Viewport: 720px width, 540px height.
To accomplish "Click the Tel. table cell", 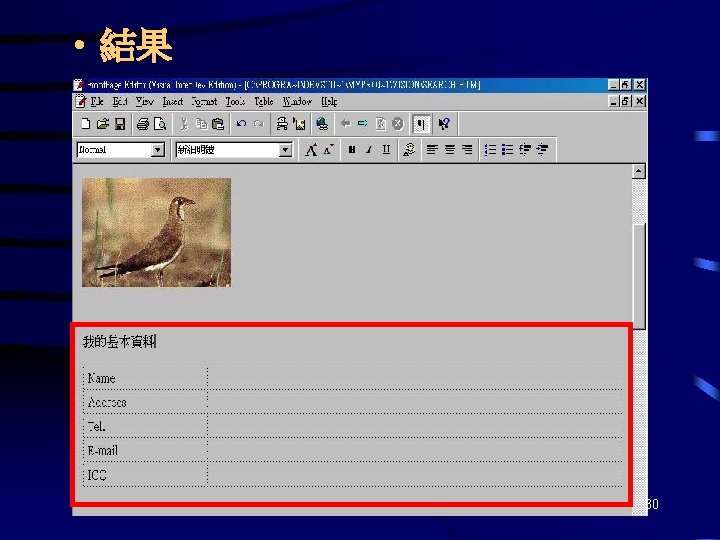I will (x=146, y=426).
